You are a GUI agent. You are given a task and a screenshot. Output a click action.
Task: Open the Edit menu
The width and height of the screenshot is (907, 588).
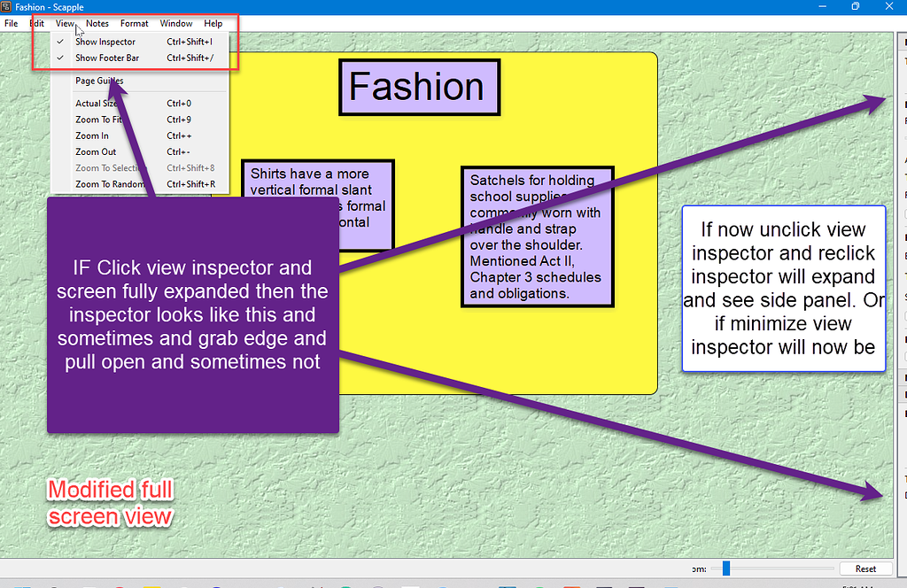36,23
